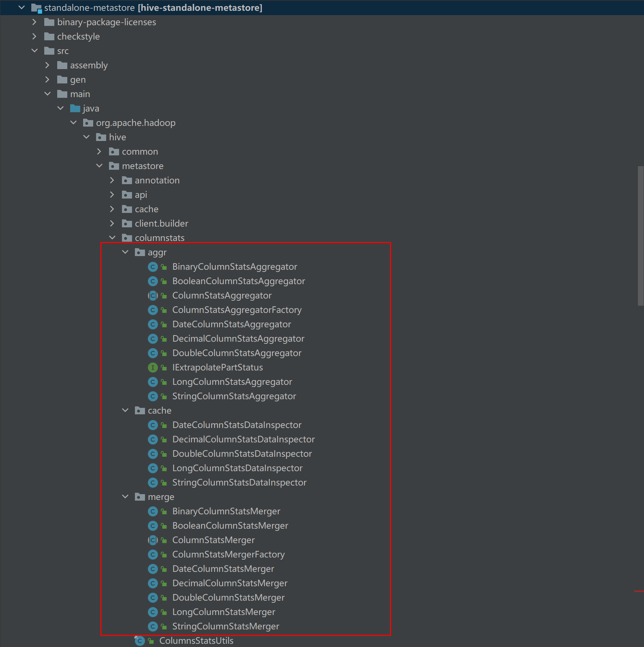Expand the annotation package
644x647 pixels.
point(112,180)
